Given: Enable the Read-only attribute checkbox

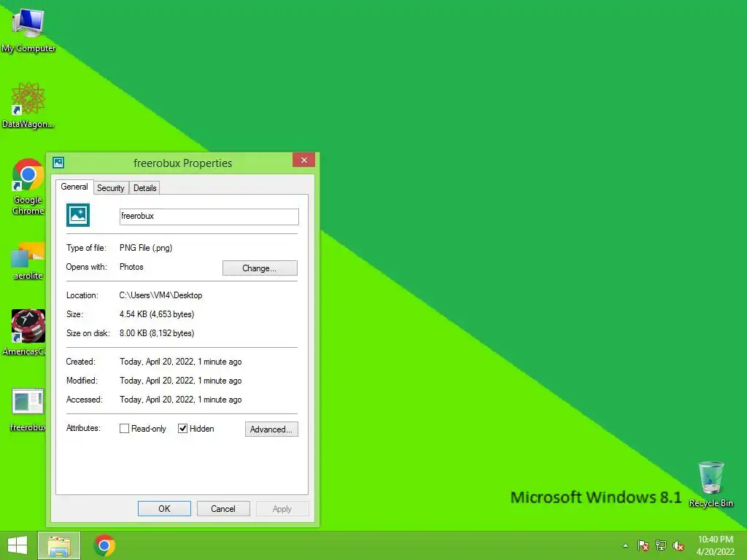Looking at the screenshot, I should [124, 429].
